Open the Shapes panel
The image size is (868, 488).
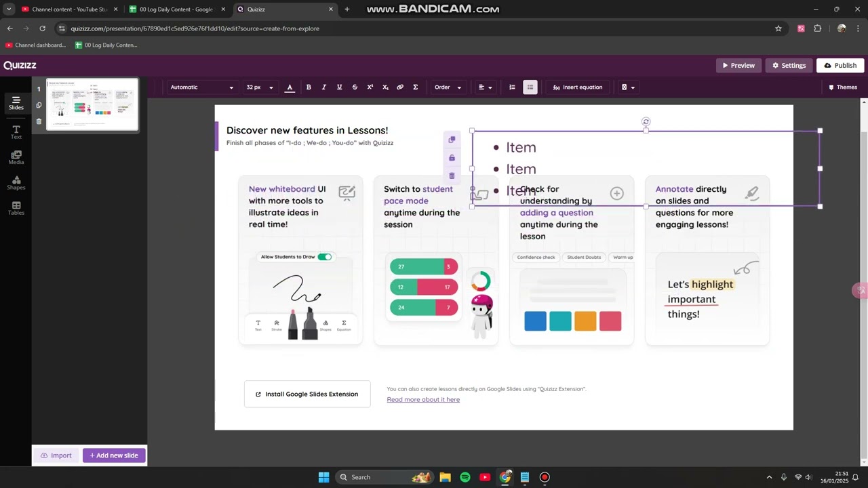point(16,183)
